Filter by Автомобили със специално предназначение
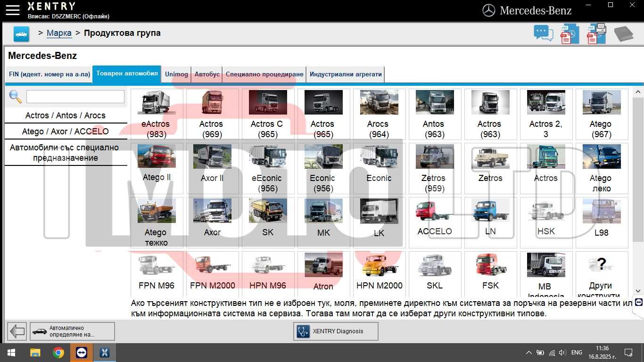 pos(66,153)
